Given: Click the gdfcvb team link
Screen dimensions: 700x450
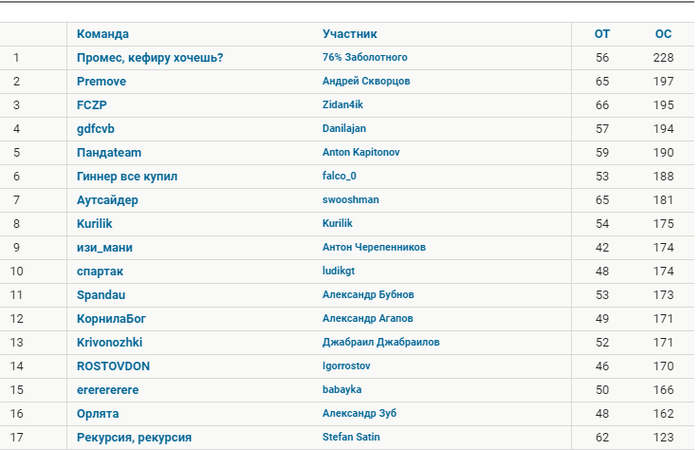Looking at the screenshot, I should tap(96, 129).
